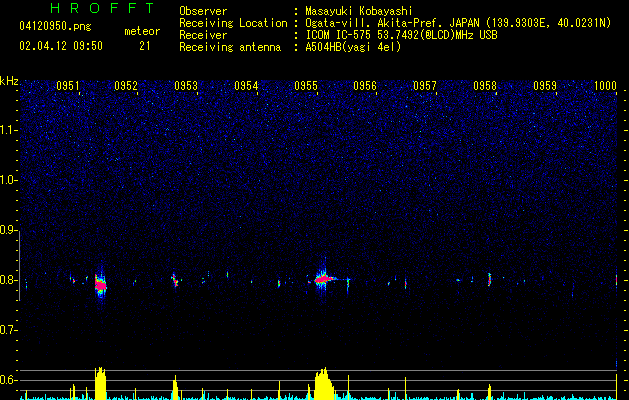Click the small meteor echo before 0953
This screenshot has width=629, height=400.
(x=175, y=280)
